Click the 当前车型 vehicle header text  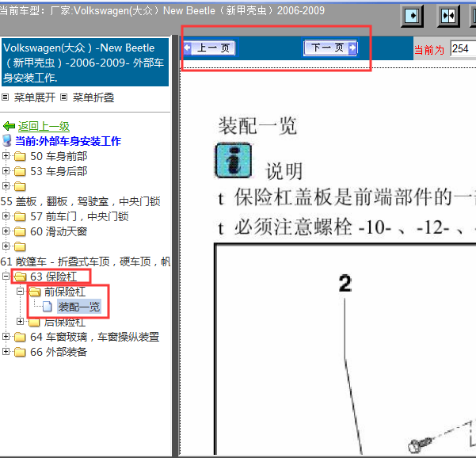tap(162, 10)
